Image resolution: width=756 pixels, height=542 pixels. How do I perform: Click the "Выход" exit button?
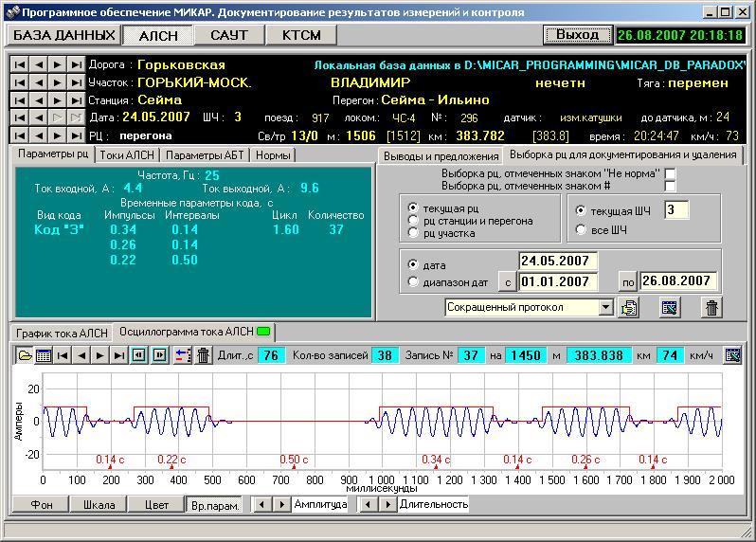577,35
